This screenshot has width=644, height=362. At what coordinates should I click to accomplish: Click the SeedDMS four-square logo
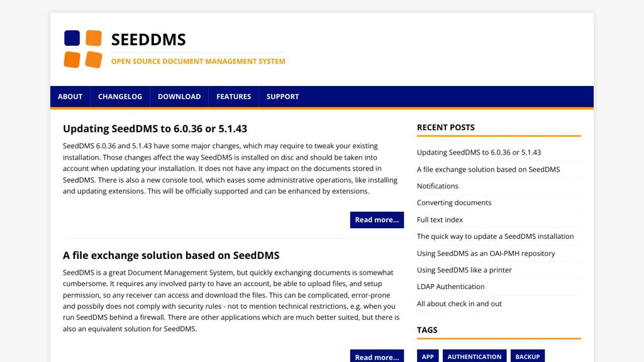83,49
